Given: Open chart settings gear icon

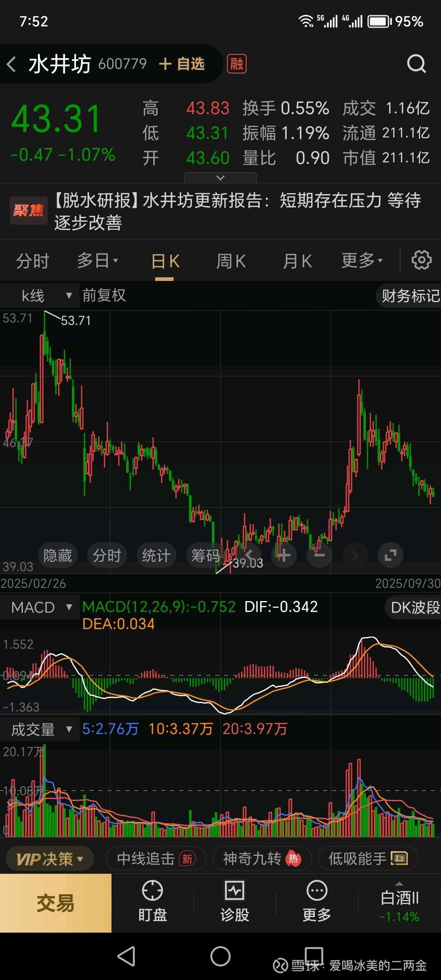Looking at the screenshot, I should [421, 260].
